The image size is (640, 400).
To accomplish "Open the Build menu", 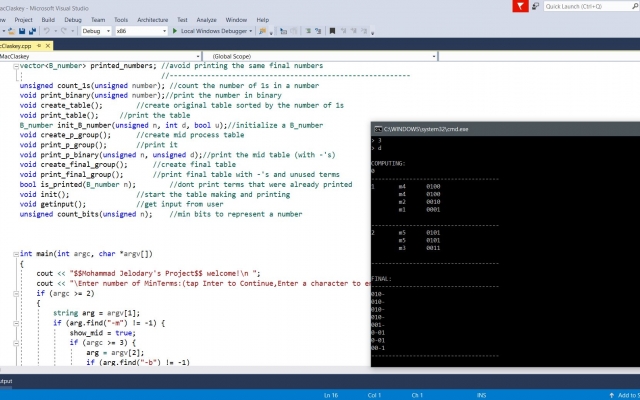I will (48, 20).
